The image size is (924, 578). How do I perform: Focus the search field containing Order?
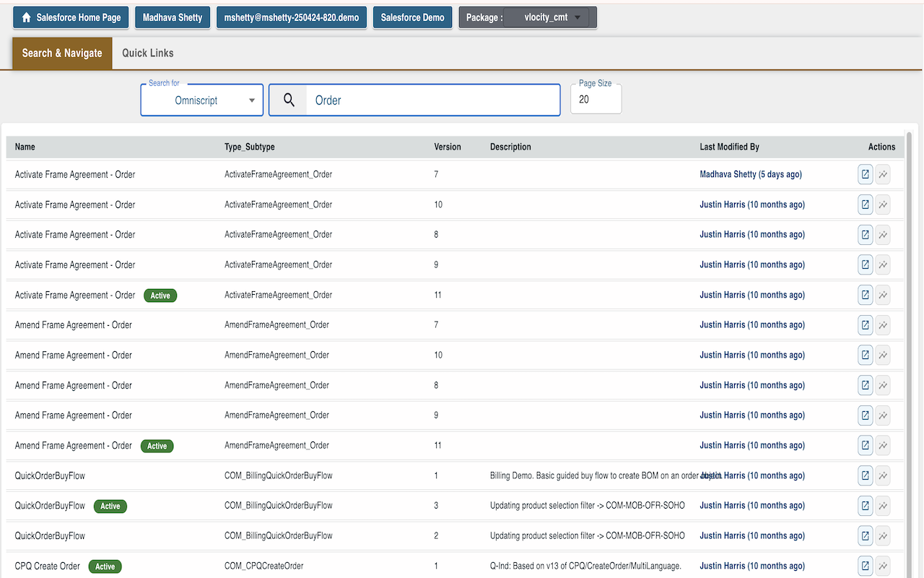[433, 100]
